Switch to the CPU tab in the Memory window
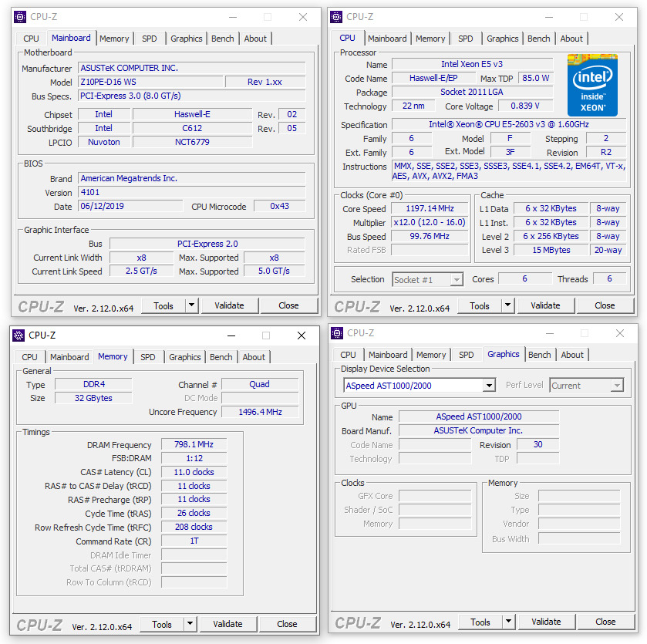Viewport: 647px width, 644px height. point(30,357)
